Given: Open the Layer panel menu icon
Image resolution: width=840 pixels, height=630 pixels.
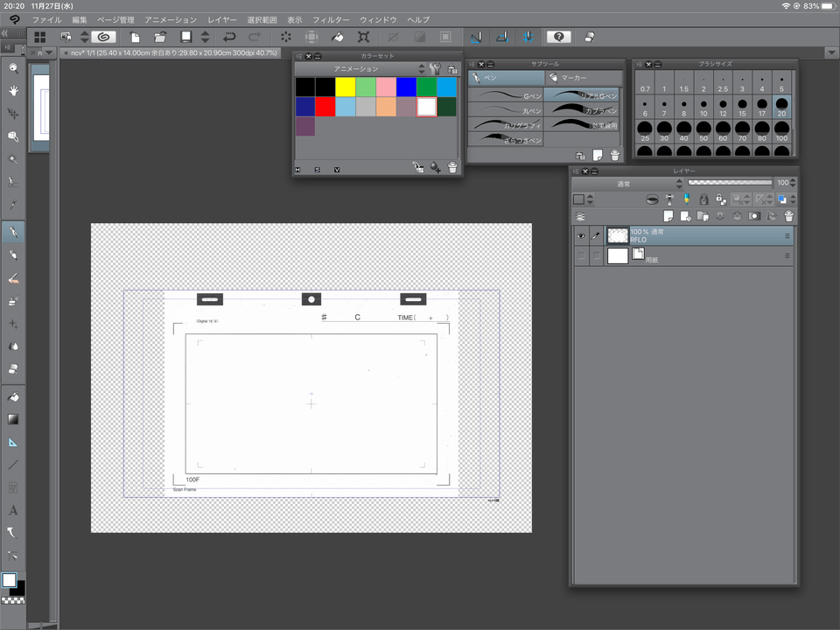Looking at the screenshot, I should coord(576,171).
